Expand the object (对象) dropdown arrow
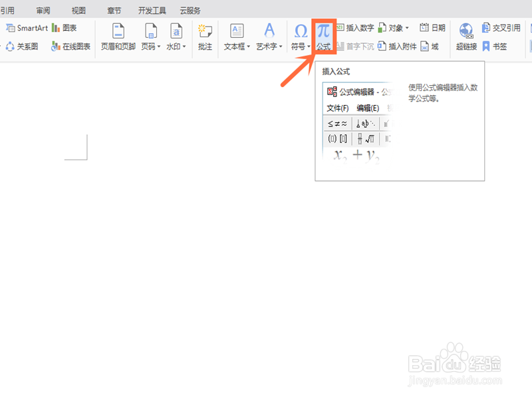The image size is (532, 399). (407, 28)
